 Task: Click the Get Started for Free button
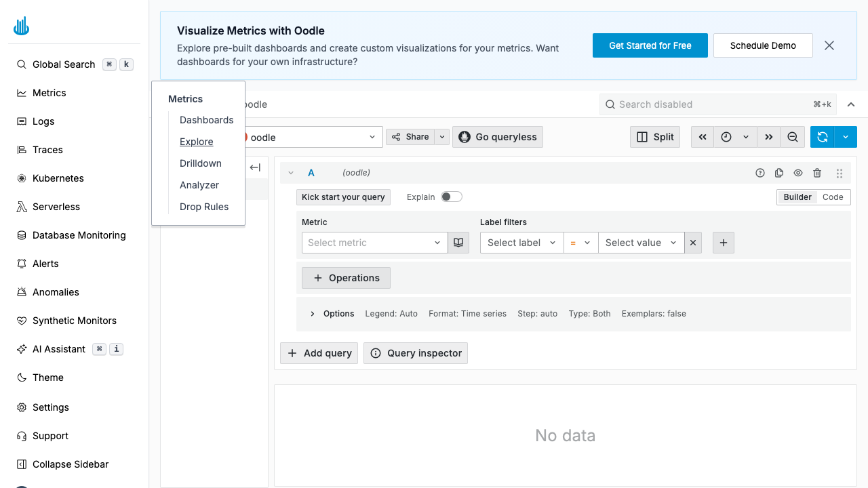pos(650,45)
